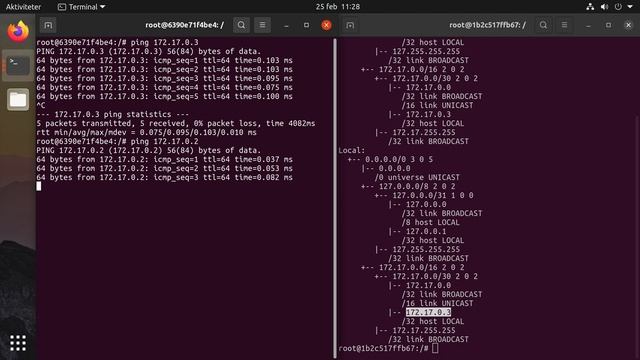Close the right terminal window
Image resolution: width=640 pixels, height=360 pixels.
click(628, 25)
